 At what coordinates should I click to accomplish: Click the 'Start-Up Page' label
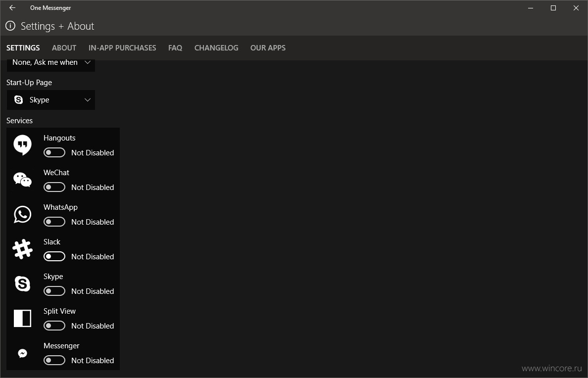click(x=29, y=83)
